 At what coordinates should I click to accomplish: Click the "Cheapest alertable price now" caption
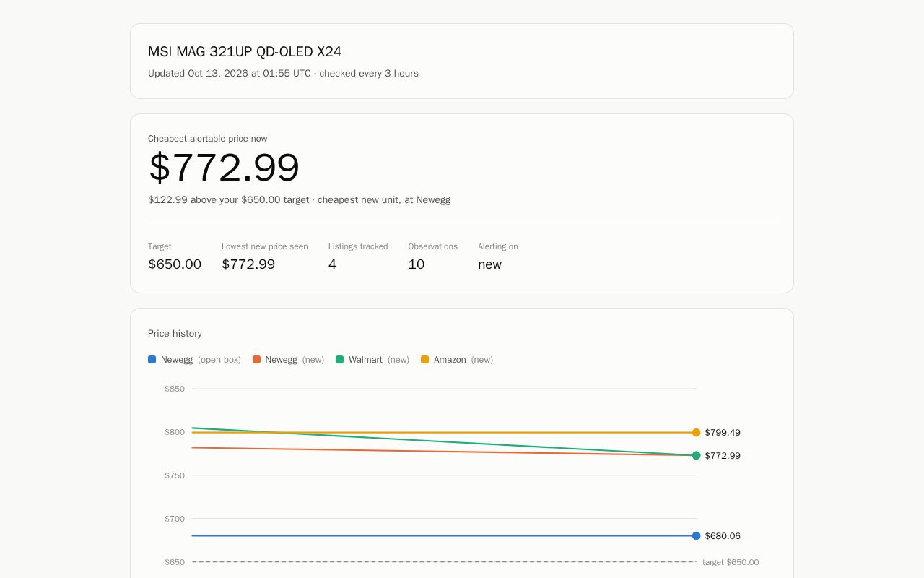coord(208,139)
